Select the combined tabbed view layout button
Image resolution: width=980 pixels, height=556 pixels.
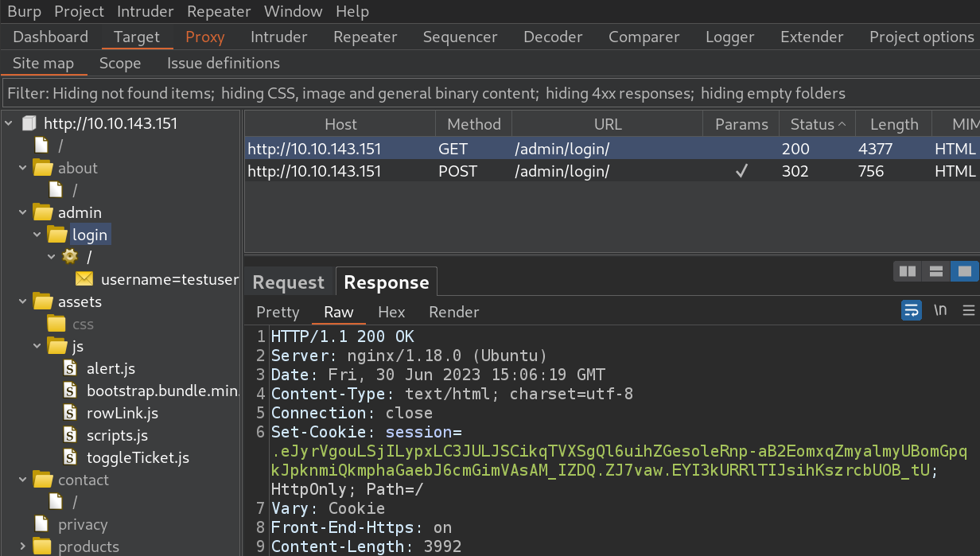965,272
